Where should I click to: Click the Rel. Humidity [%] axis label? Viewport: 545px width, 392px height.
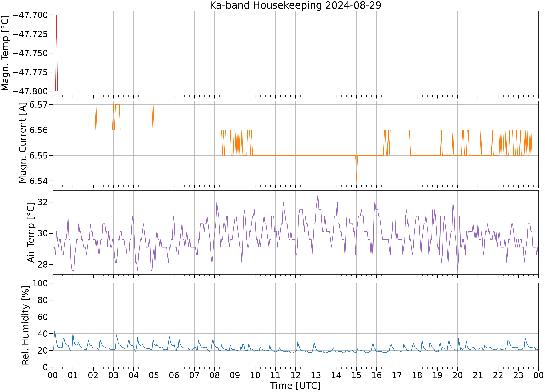(25, 325)
